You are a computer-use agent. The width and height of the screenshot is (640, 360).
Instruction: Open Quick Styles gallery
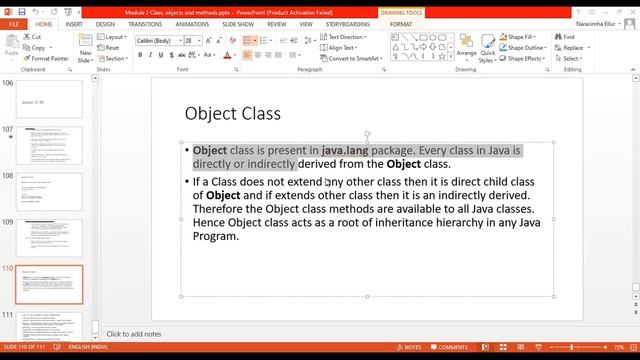click(x=488, y=48)
